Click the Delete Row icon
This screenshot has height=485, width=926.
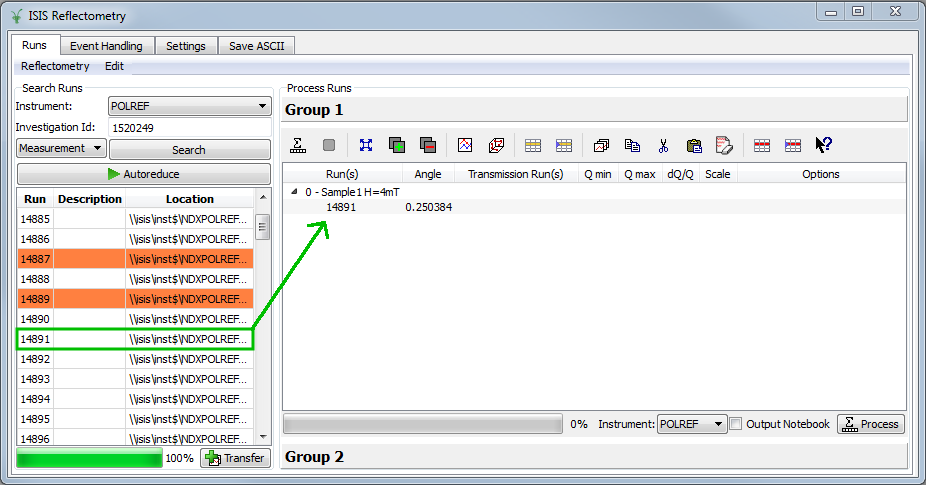pyautogui.click(x=762, y=145)
